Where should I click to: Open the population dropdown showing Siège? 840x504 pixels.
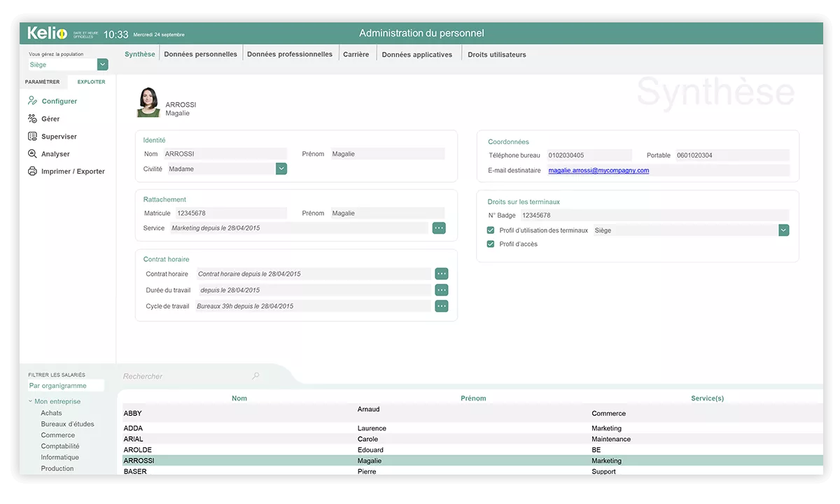(x=102, y=64)
